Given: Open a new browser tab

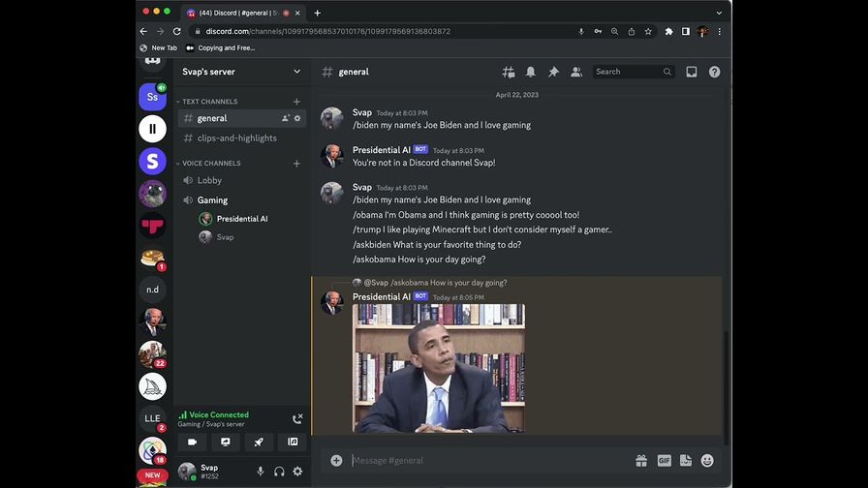Looking at the screenshot, I should pos(317,13).
